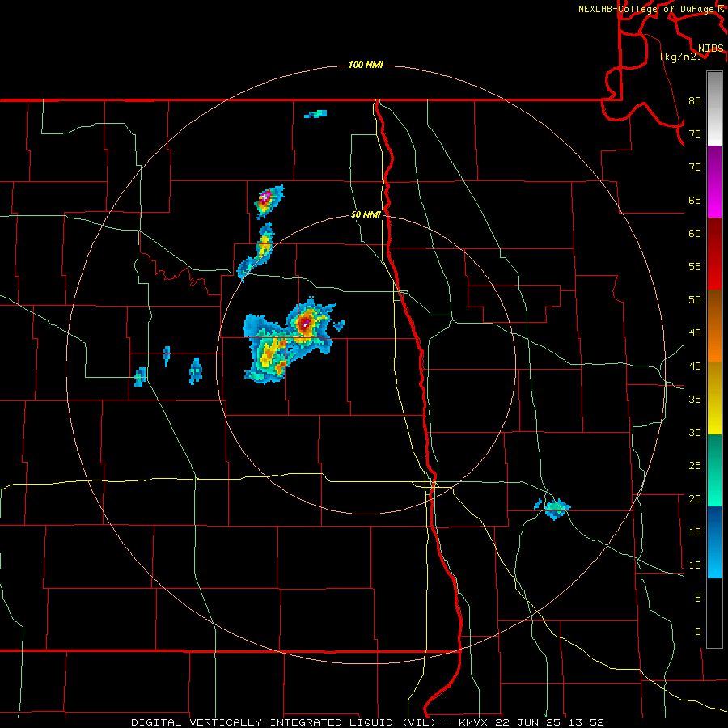
Task: Select the 50 NMI range ring label
Action: coord(366,214)
